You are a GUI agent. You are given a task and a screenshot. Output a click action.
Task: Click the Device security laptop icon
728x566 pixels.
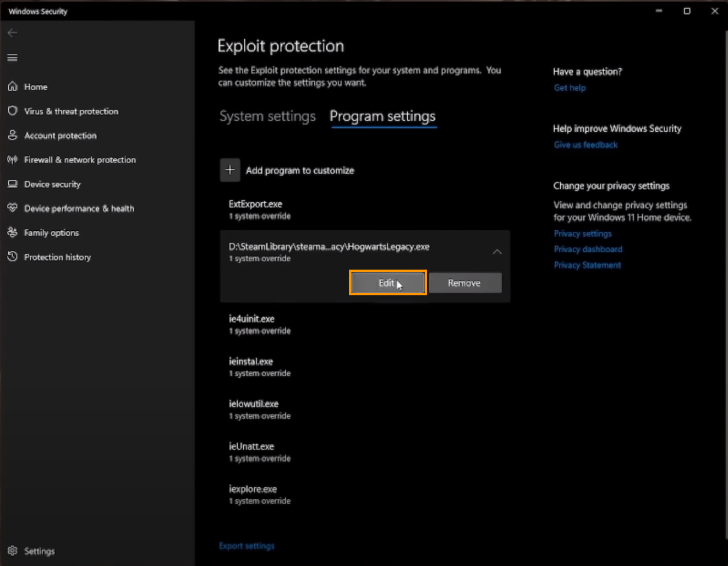13,184
